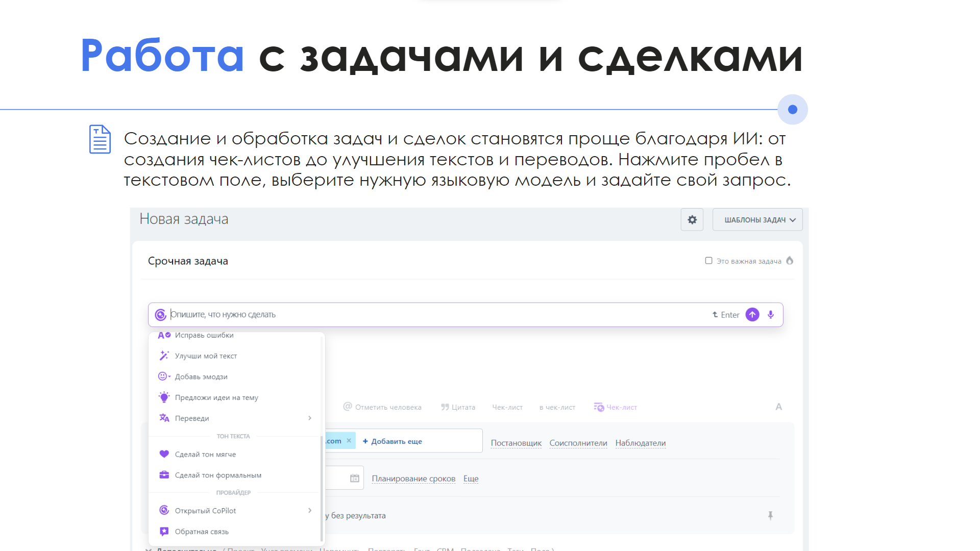980x551 pixels.
Task: Click the pin icon near result row
Action: [x=770, y=516]
